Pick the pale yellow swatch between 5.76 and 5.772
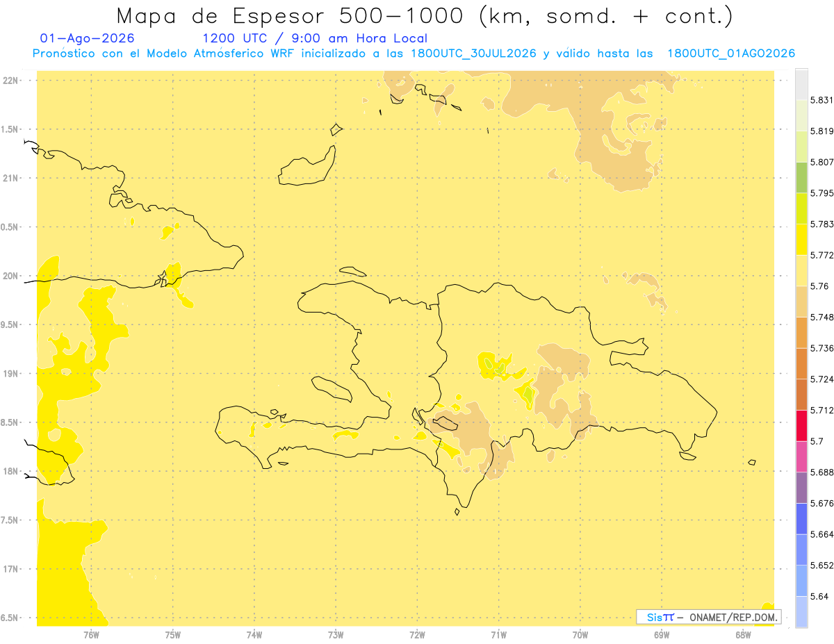The width and height of the screenshot is (834, 644). [x=801, y=270]
